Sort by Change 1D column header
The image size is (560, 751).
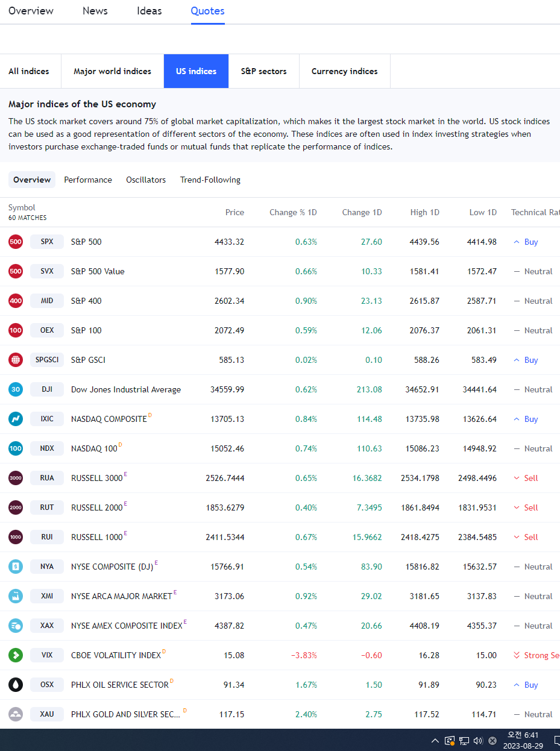pyautogui.click(x=362, y=212)
